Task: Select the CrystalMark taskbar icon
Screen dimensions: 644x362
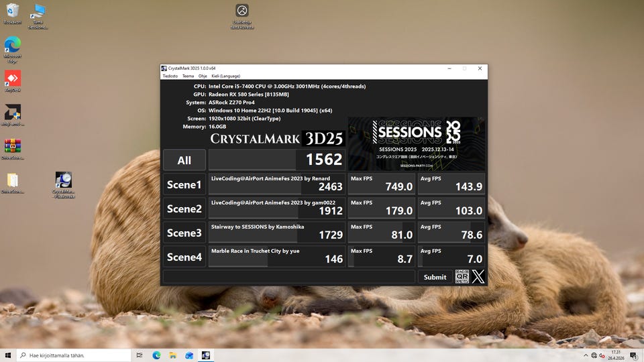Action: pyautogui.click(x=206, y=355)
